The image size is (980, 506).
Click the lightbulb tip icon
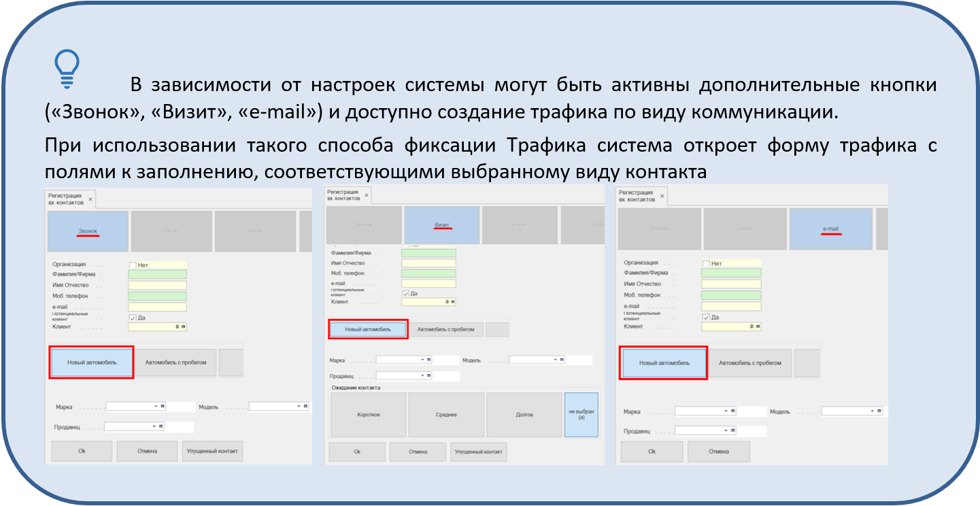pos(67,69)
